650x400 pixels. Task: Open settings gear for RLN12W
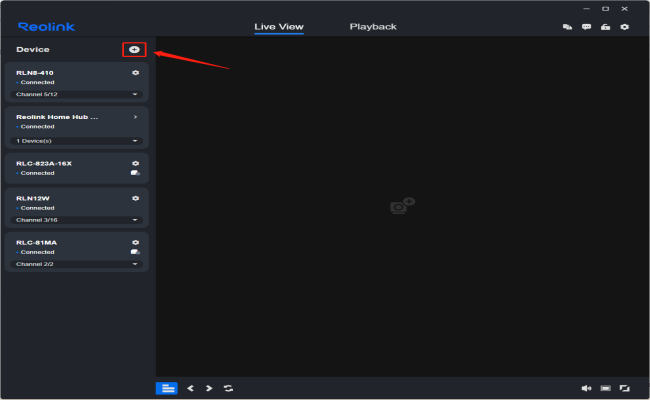coord(135,198)
